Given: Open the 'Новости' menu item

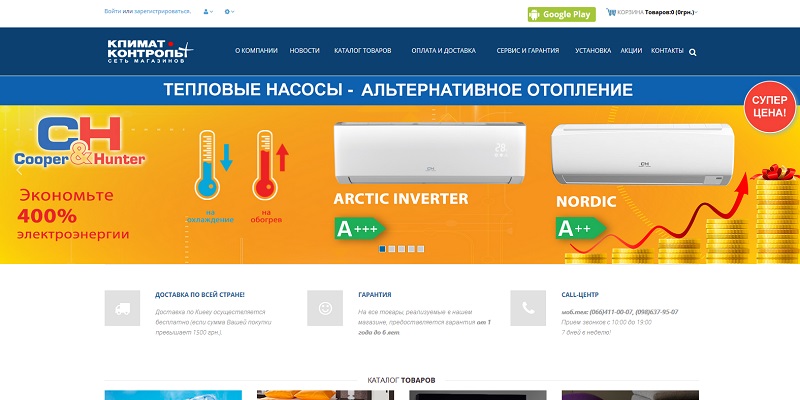Looking at the screenshot, I should 305,51.
